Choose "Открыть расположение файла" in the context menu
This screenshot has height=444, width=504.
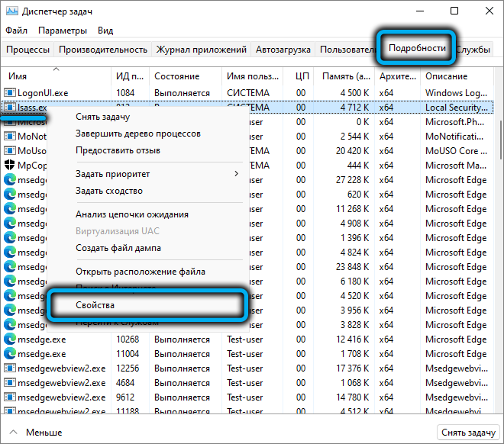tap(140, 272)
